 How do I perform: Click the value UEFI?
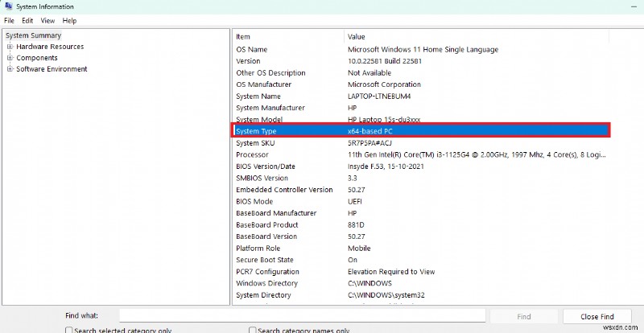[x=355, y=202]
